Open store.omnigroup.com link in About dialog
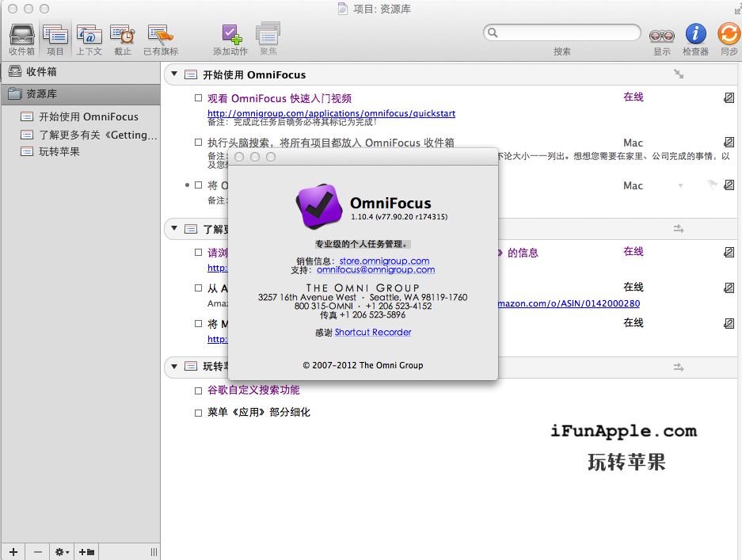The width and height of the screenshot is (742, 560). click(x=384, y=261)
